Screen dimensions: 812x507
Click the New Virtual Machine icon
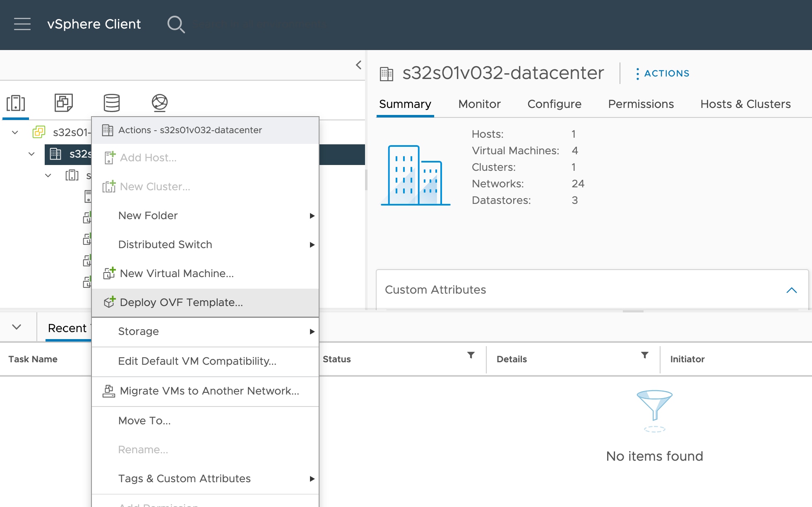[x=109, y=273]
